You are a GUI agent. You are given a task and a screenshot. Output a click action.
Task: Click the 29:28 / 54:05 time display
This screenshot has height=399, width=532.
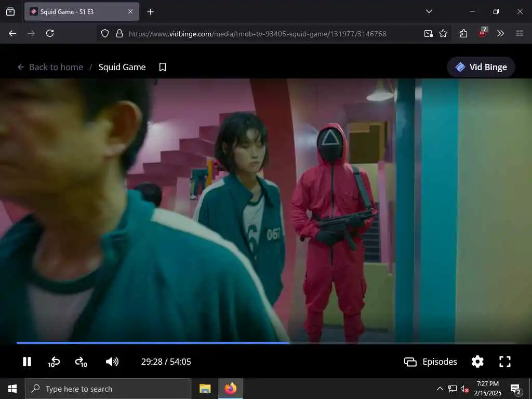[x=166, y=362]
